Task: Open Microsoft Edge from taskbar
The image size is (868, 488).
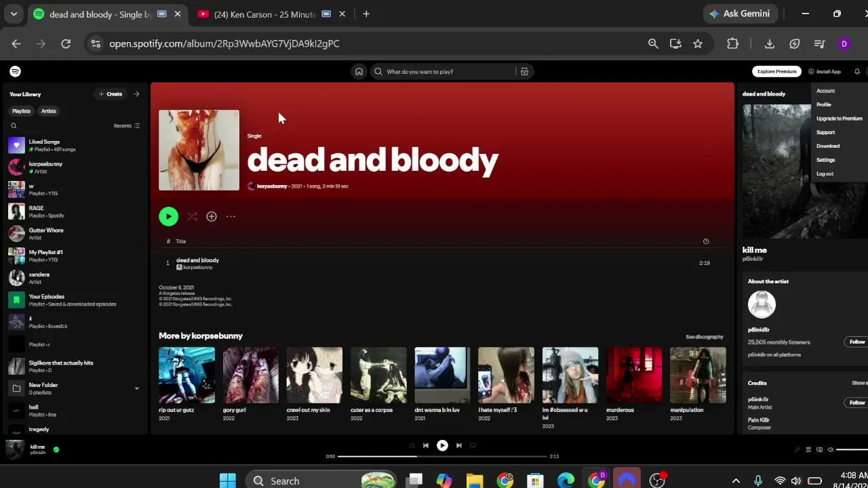Action: (x=566, y=481)
